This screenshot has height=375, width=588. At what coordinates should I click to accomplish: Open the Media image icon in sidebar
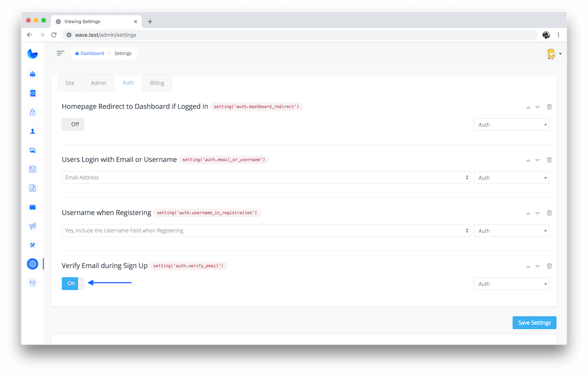pos(32,150)
